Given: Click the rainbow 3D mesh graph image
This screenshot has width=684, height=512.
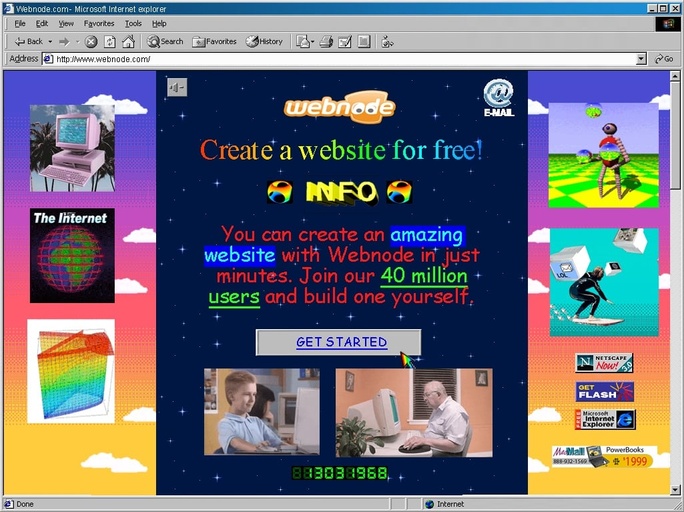Looking at the screenshot, I should pos(71,371).
